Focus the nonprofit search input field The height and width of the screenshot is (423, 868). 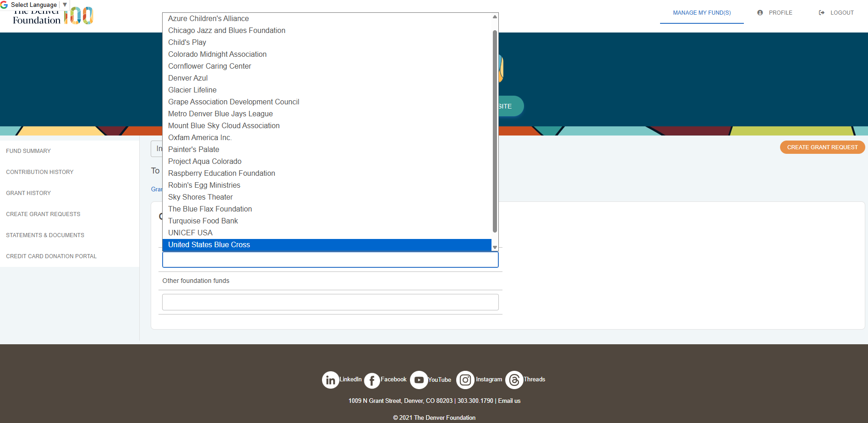point(330,260)
